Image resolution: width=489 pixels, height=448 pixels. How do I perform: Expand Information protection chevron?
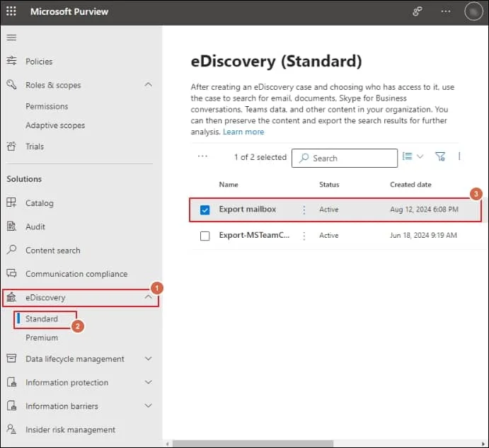click(149, 382)
